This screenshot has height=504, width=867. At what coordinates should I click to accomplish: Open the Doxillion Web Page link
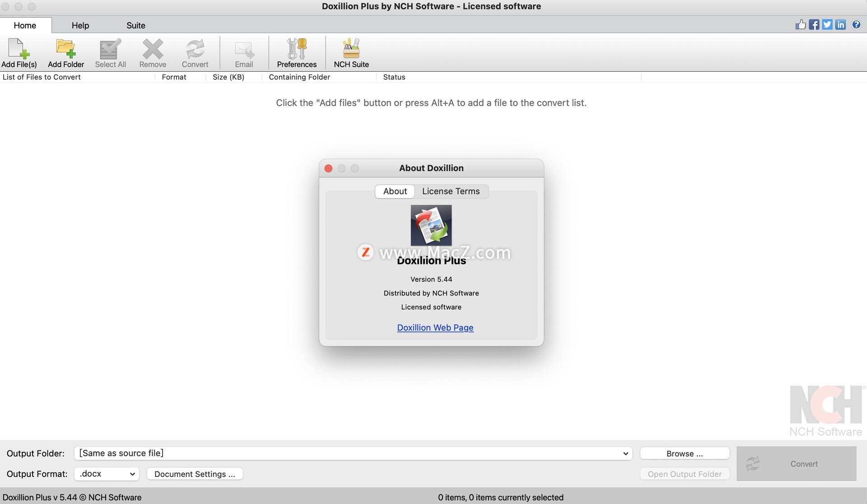[x=435, y=328]
